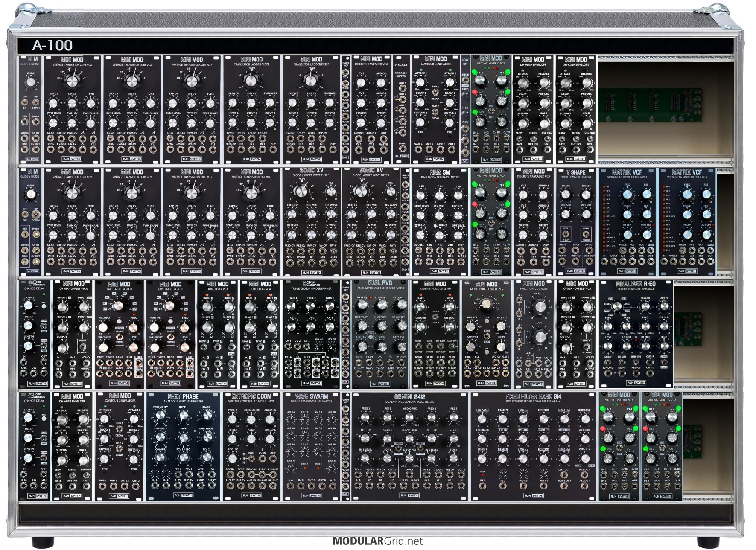
Task: Click the Sample Hold CLK IN jack
Action: point(441,362)
